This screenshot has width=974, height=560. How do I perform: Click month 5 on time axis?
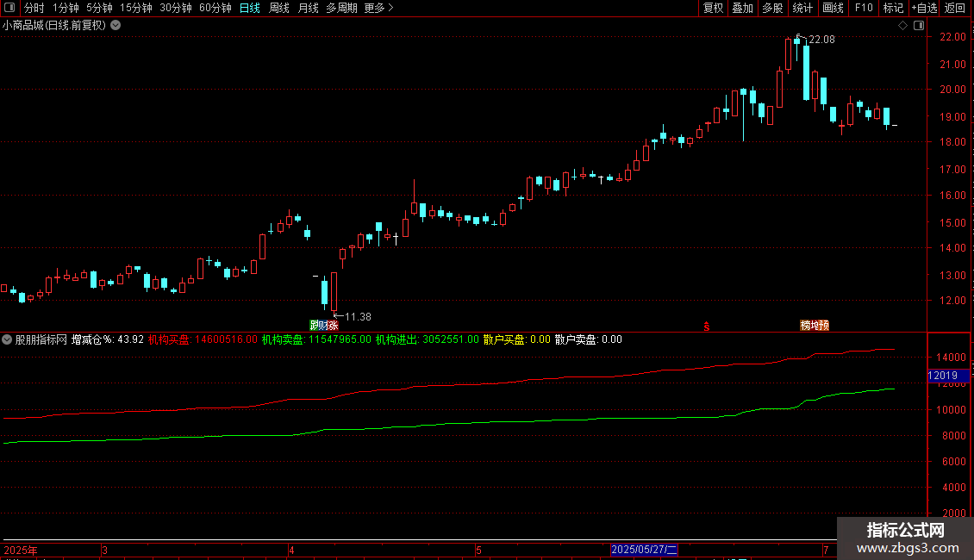(x=478, y=550)
